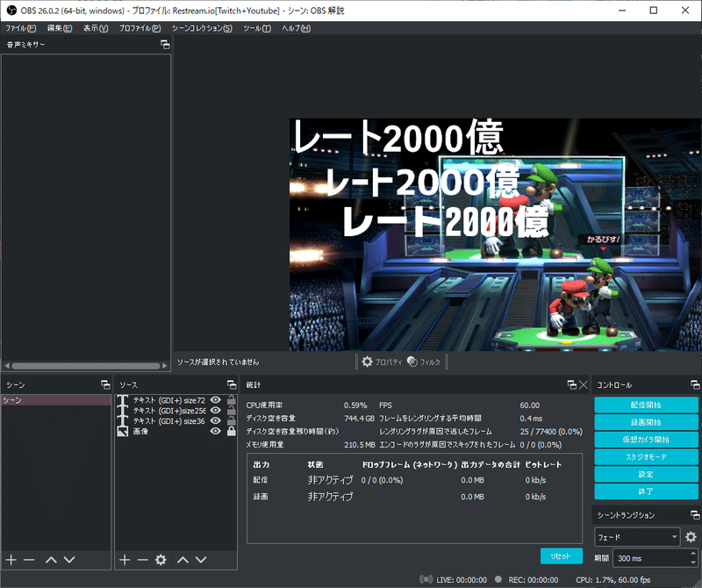Remove selected scene with minus icon
Image resolution: width=702 pixels, height=588 pixels.
(x=29, y=560)
